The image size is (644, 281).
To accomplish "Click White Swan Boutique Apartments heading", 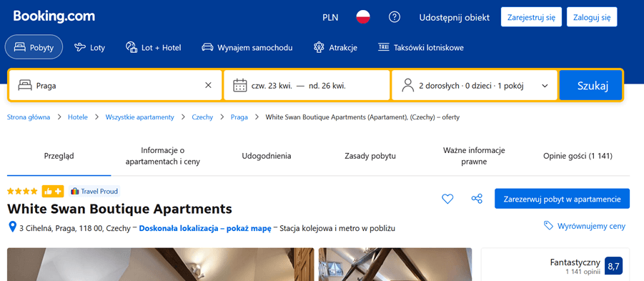I will (119, 209).
